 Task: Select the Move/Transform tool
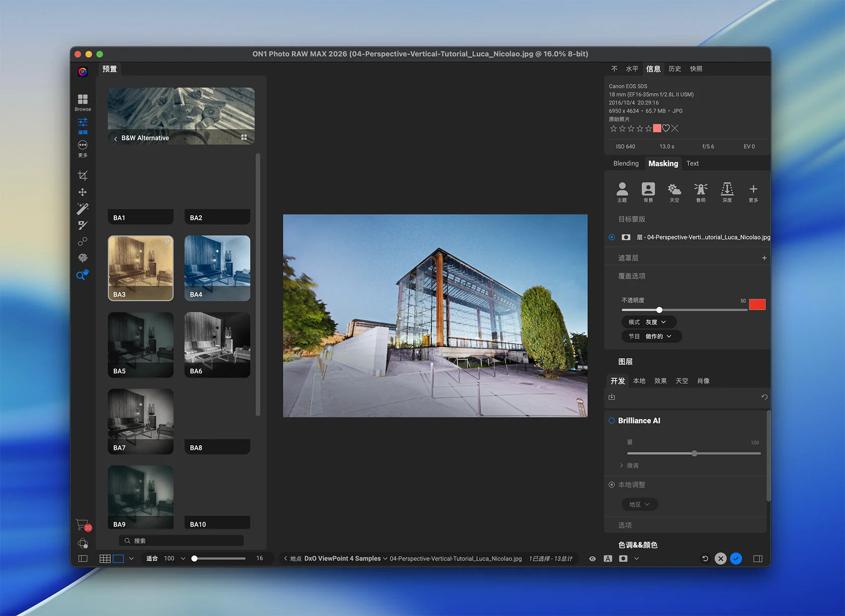(x=83, y=192)
